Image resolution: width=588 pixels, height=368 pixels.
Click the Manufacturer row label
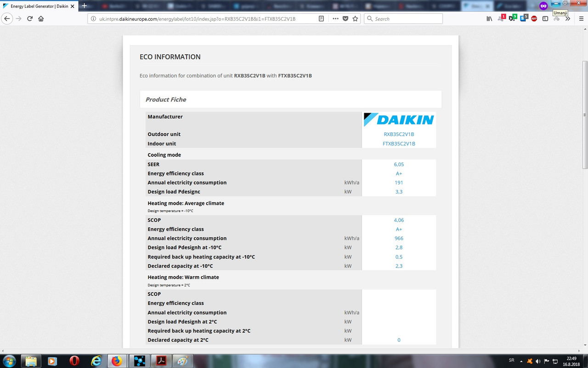[165, 117]
